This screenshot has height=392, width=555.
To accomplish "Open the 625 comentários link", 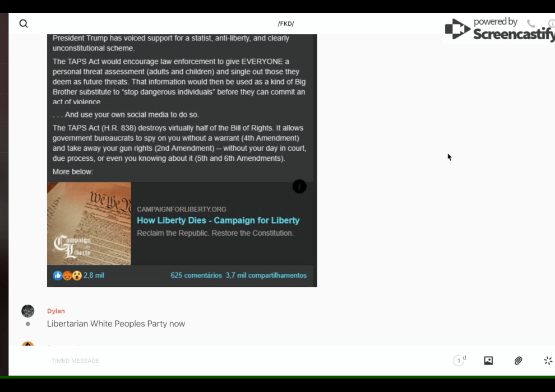I will tap(196, 276).
